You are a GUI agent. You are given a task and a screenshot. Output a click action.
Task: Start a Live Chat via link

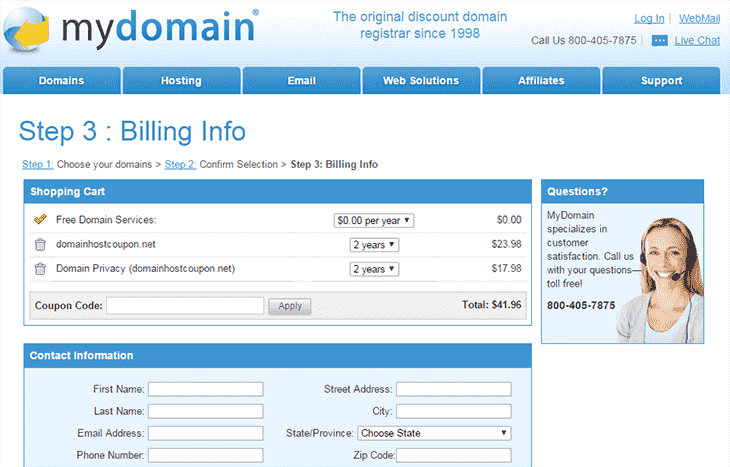coord(697,41)
